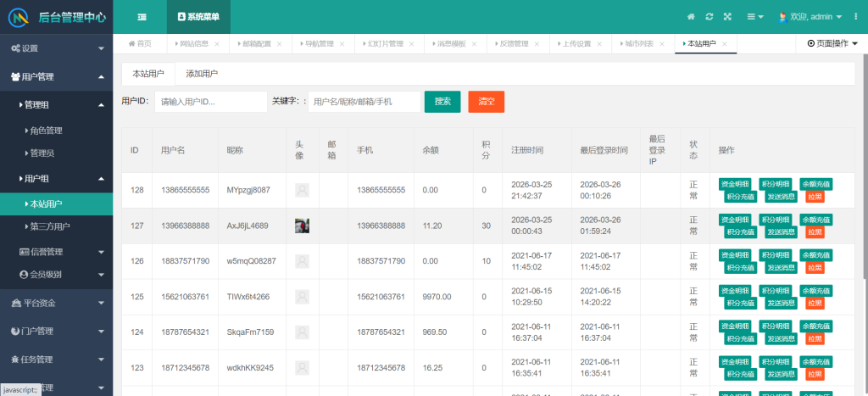Collapse sidebar using the menu fold icon
Screen dimensions: 868x396
[142, 17]
